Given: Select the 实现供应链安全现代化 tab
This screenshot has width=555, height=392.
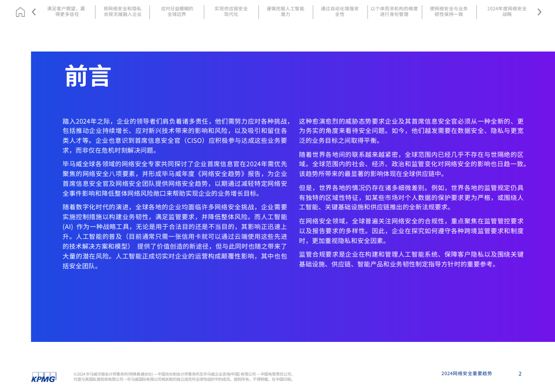Looking at the screenshot, I should click(x=231, y=11).
